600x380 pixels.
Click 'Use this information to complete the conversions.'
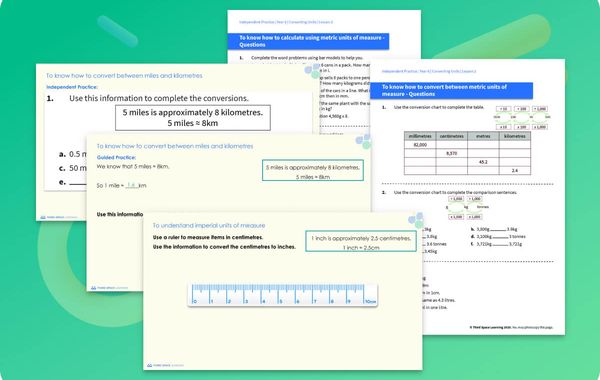tap(159, 98)
